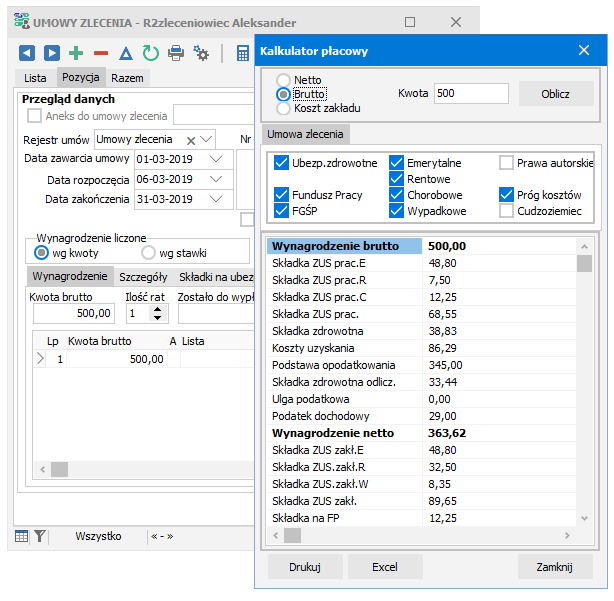614x601 pixels.
Task: Enable Cudzoziemiec checkbox
Action: [x=506, y=211]
